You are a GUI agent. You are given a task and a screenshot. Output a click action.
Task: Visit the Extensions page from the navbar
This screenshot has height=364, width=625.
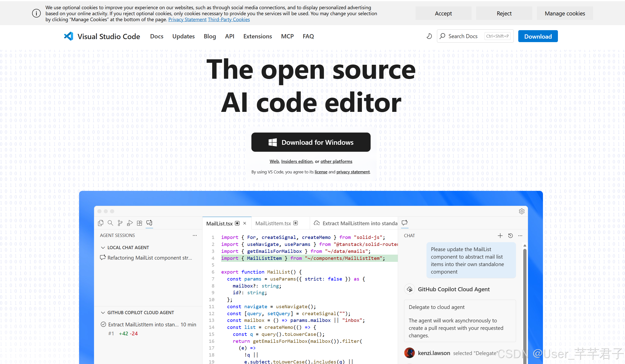pyautogui.click(x=258, y=36)
